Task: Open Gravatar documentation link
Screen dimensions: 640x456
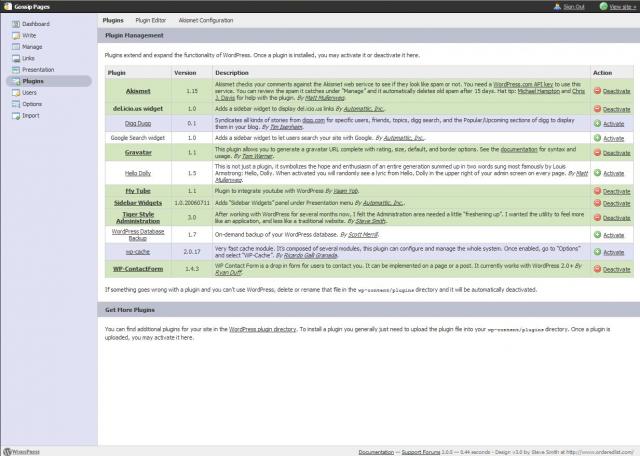Action: (x=519, y=149)
